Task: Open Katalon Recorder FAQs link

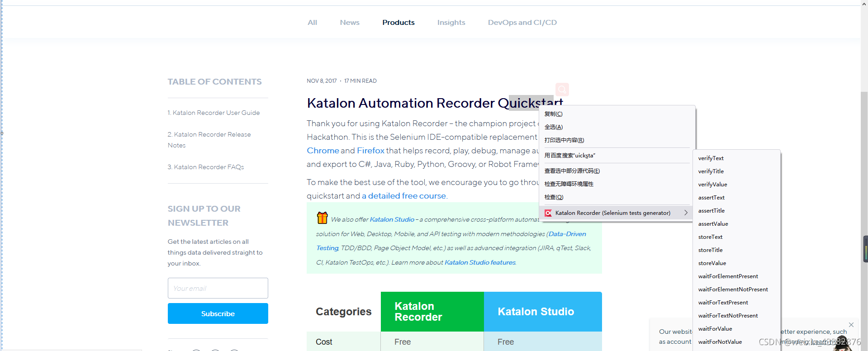Action: tap(206, 167)
